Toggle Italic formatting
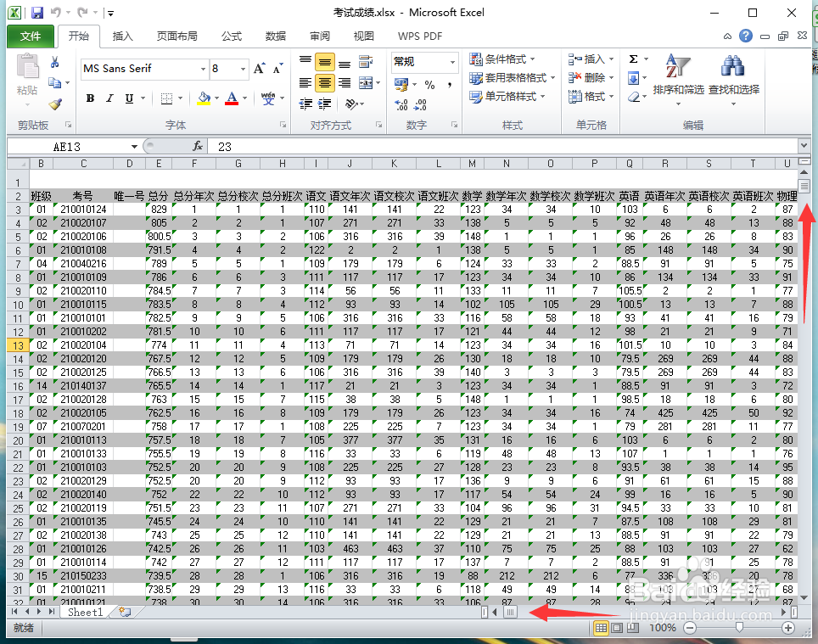The image size is (818, 644). click(x=109, y=98)
